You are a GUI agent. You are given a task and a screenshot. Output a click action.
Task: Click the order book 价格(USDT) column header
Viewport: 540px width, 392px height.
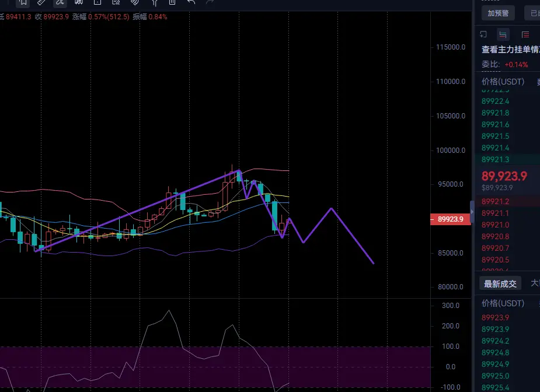pyautogui.click(x=503, y=82)
